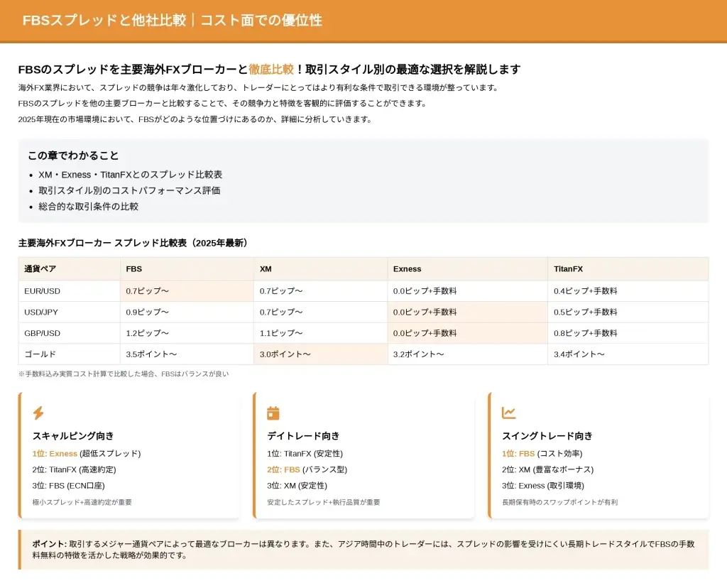Click the USD/JPY row label
Viewport: 727px width, 588px height.
[x=42, y=312]
